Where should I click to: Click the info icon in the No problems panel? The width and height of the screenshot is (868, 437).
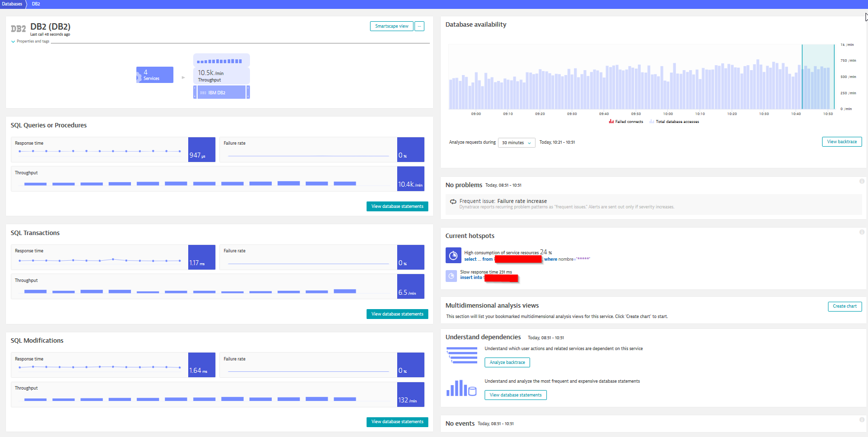[862, 181]
